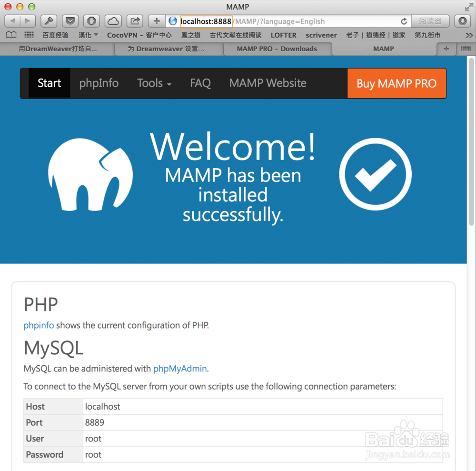Screen dimensions: 476x471
Task: Click the Buy MAMP PRO button
Action: tap(397, 83)
